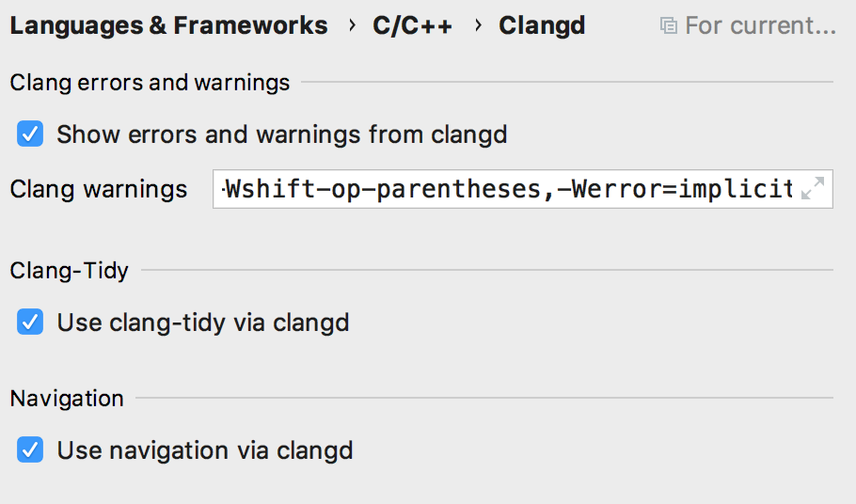Click the Navigation section header
Image resolution: width=856 pixels, height=504 pixels.
[x=67, y=398]
